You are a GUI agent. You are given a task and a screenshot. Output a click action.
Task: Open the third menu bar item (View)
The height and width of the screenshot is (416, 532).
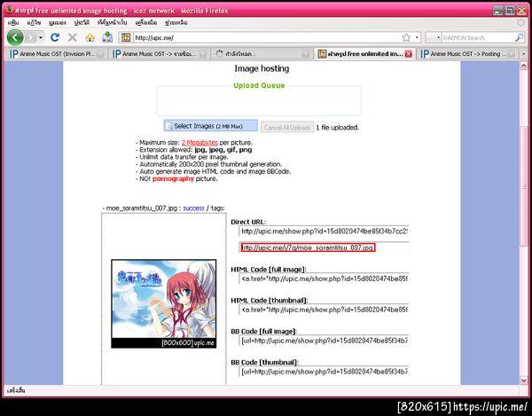tap(58, 22)
